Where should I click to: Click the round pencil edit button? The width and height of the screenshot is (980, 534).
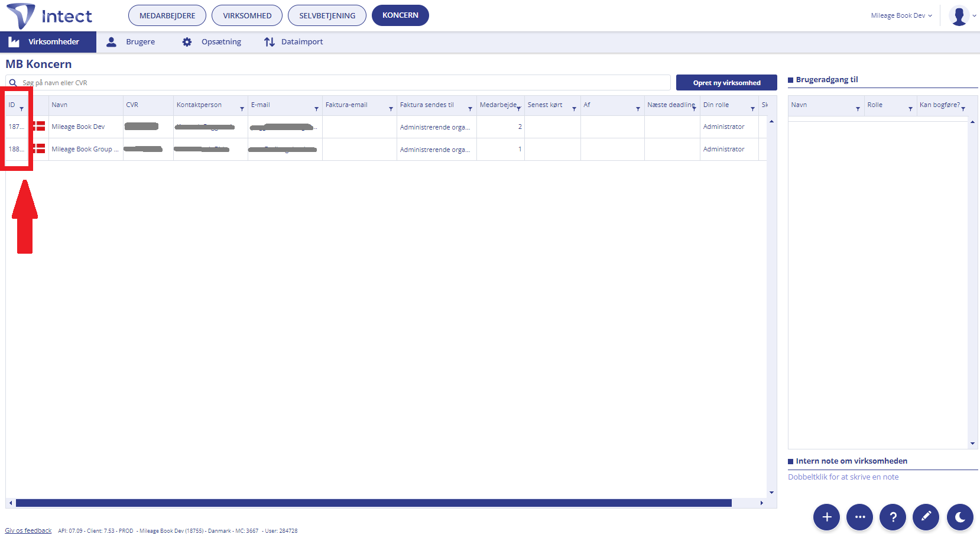(926, 517)
